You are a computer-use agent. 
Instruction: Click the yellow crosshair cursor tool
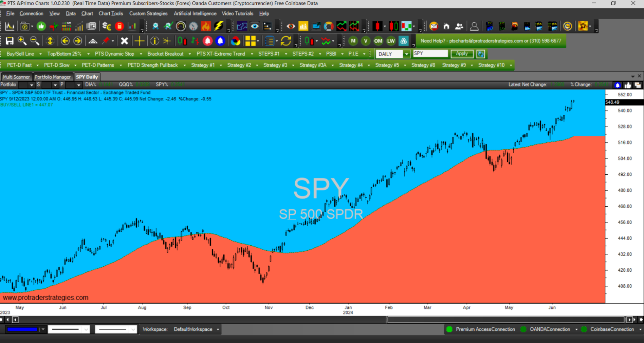[139, 41]
